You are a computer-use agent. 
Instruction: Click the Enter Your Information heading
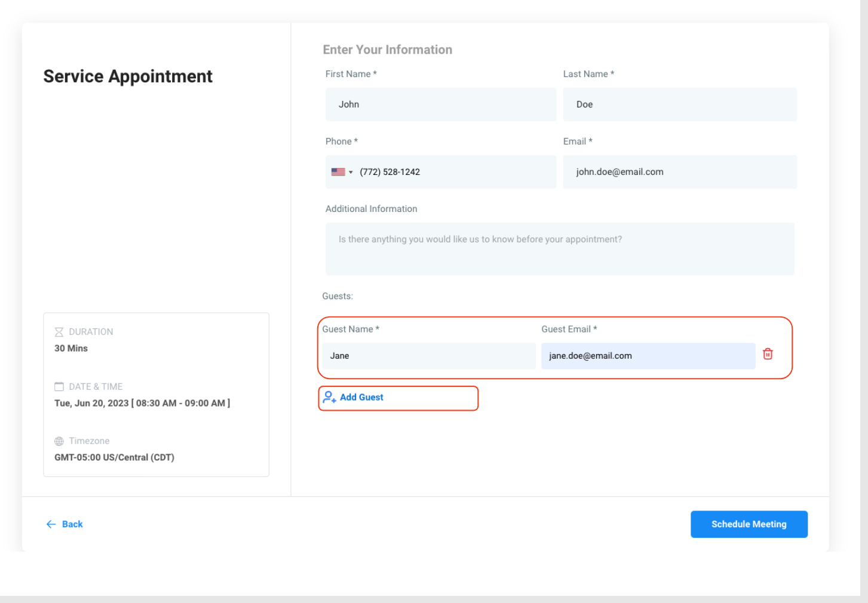coord(388,50)
